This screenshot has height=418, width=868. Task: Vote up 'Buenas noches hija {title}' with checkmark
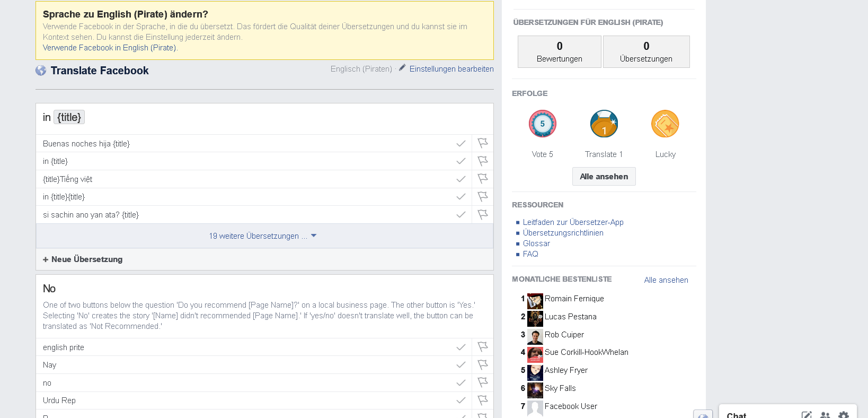coord(461,144)
